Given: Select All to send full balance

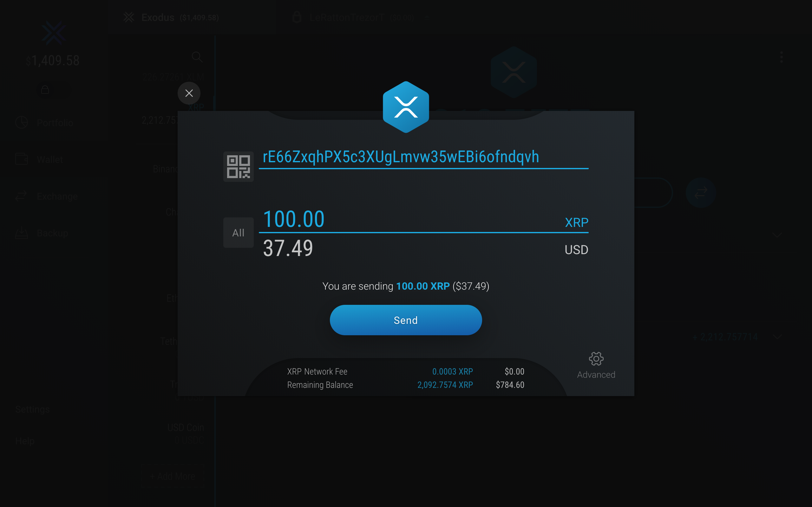Looking at the screenshot, I should 238,233.
